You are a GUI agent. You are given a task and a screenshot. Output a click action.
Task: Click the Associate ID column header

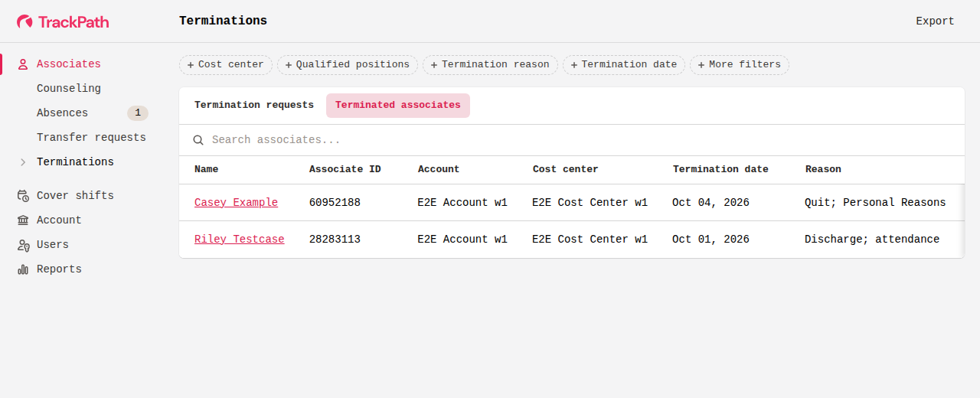click(345, 169)
